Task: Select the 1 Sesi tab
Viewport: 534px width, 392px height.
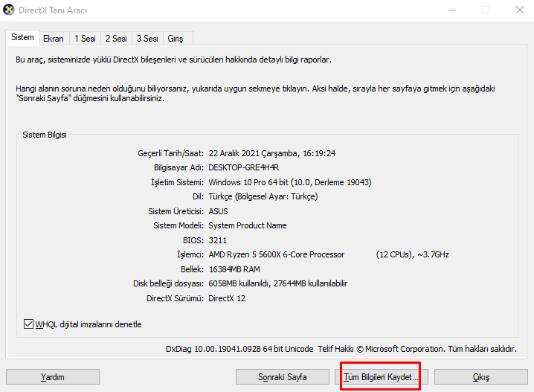Action: click(85, 39)
